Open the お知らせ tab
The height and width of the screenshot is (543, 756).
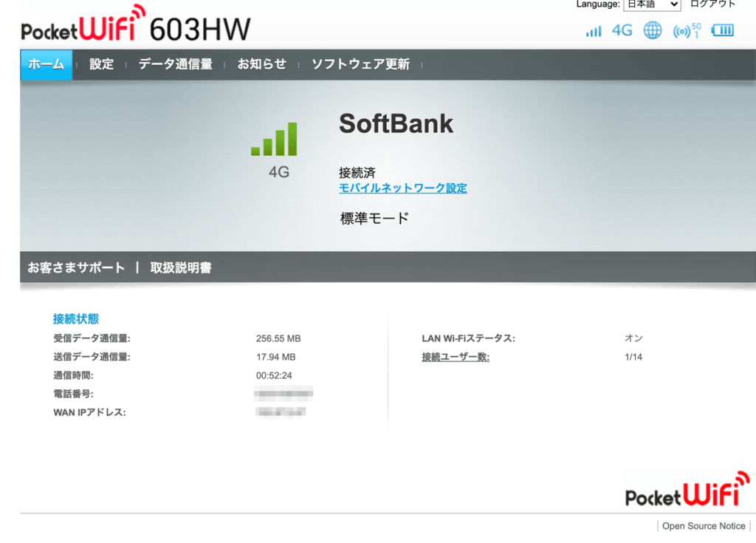click(x=262, y=64)
